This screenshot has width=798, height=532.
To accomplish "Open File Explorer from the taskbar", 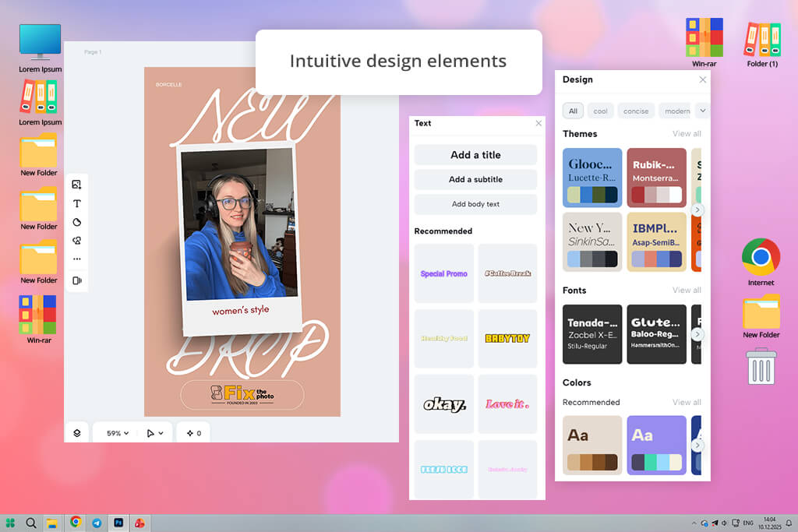I will click(x=52, y=523).
